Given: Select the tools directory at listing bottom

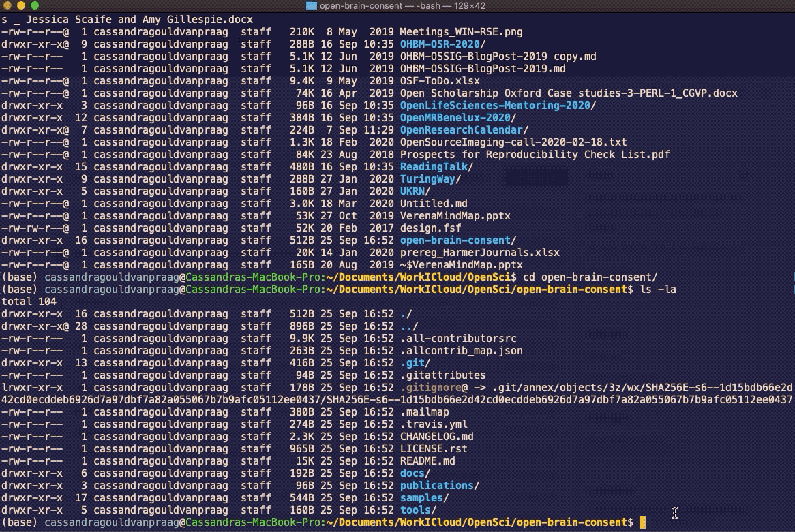Looking at the screenshot, I should coord(415,510).
